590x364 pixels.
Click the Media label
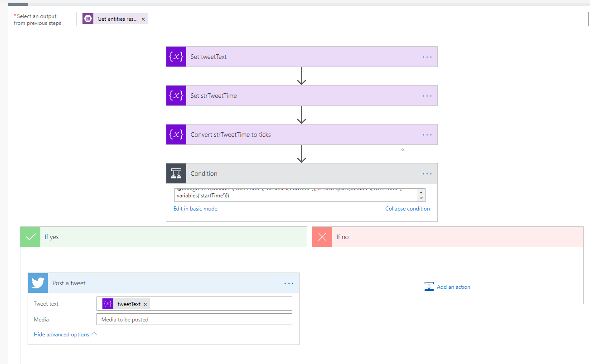click(41, 319)
